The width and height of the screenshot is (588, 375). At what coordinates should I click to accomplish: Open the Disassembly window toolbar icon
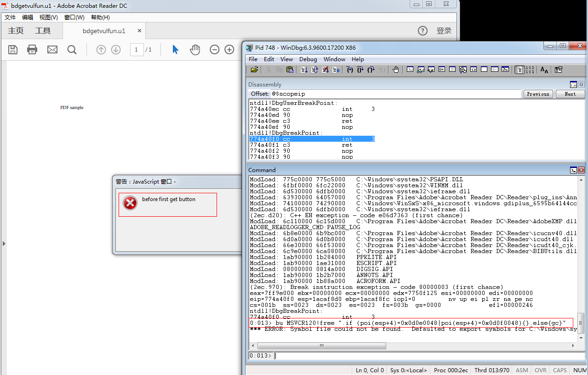pyautogui.click(x=473, y=69)
